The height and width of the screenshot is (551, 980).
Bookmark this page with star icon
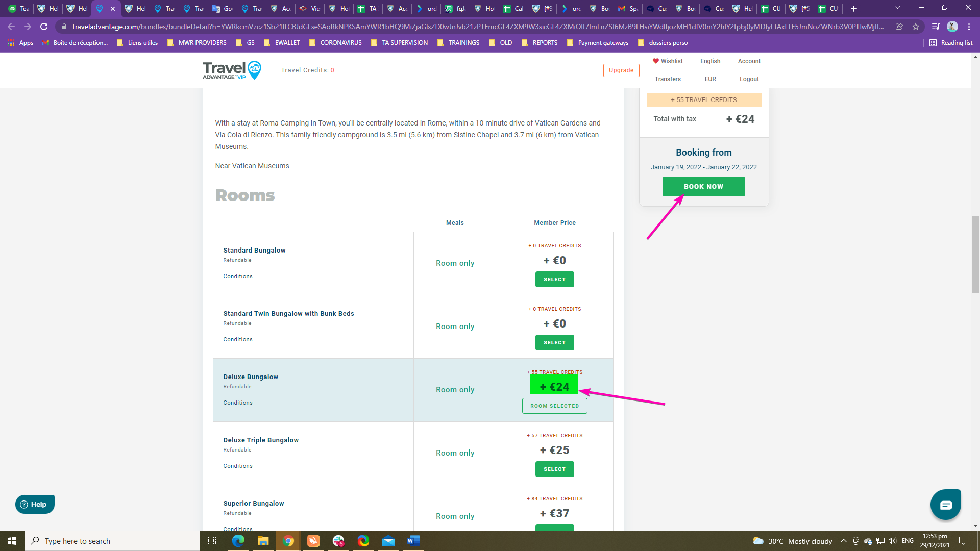coord(916,27)
